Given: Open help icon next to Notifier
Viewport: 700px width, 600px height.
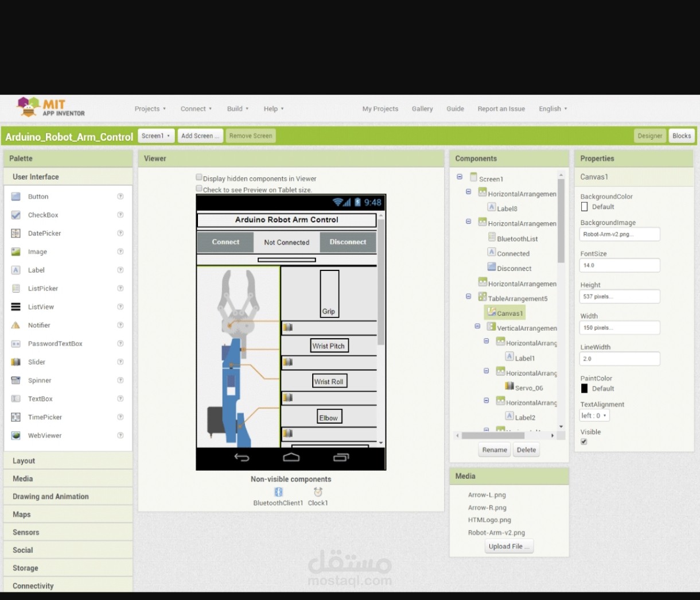Looking at the screenshot, I should coord(120,325).
